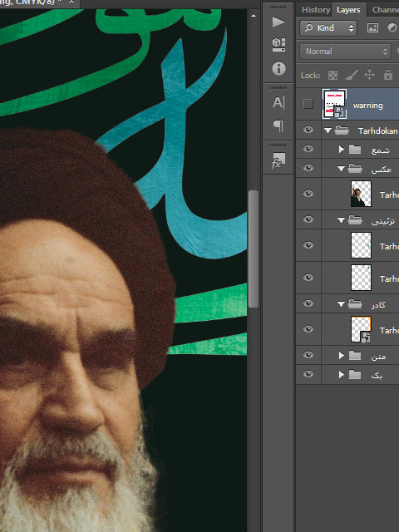The width and height of the screenshot is (399, 532).
Task: Hide the شمع group
Action: pos(308,149)
